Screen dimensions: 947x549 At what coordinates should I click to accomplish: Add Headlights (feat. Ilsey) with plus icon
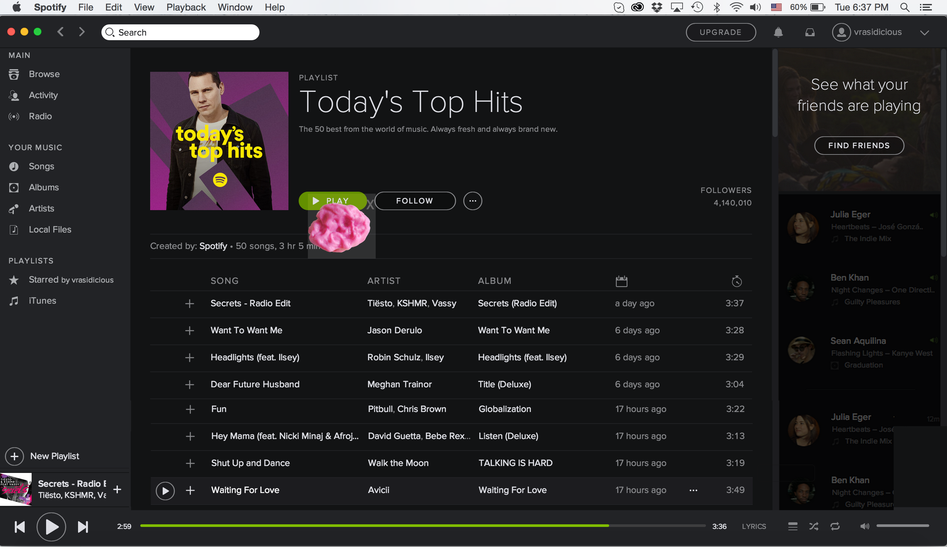[190, 358]
